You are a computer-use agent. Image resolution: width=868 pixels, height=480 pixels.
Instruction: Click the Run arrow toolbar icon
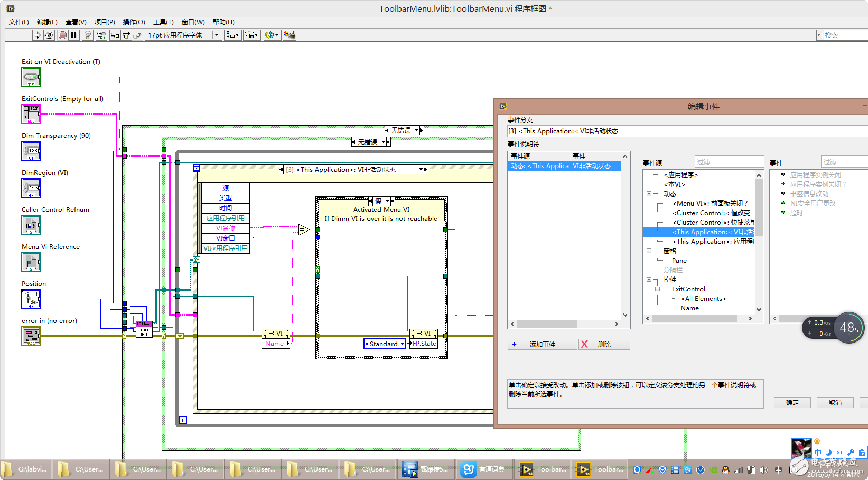38,35
